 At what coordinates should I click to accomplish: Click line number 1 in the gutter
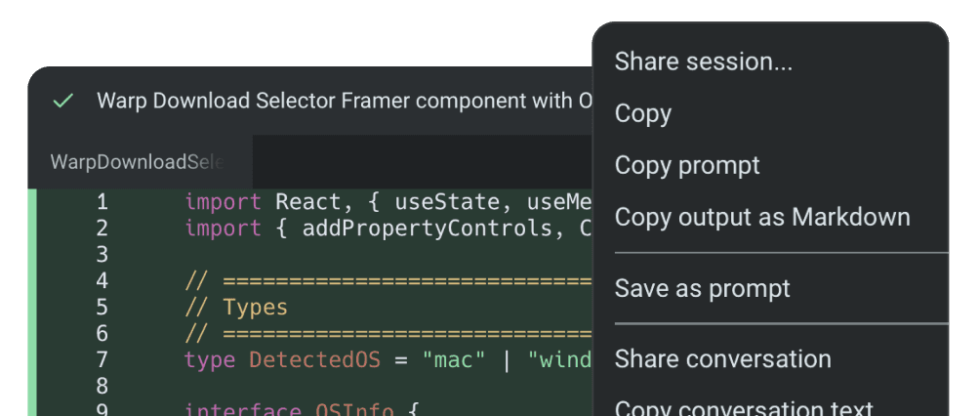coord(102,202)
